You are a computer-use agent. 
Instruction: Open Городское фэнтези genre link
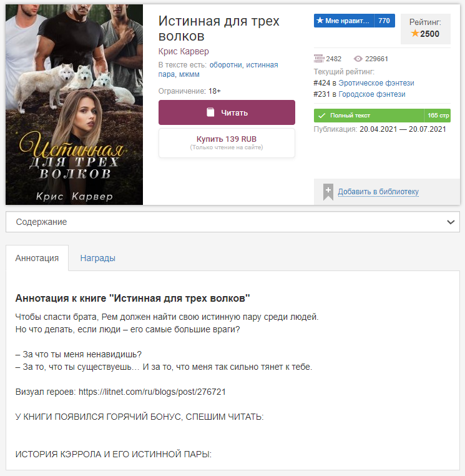click(372, 94)
